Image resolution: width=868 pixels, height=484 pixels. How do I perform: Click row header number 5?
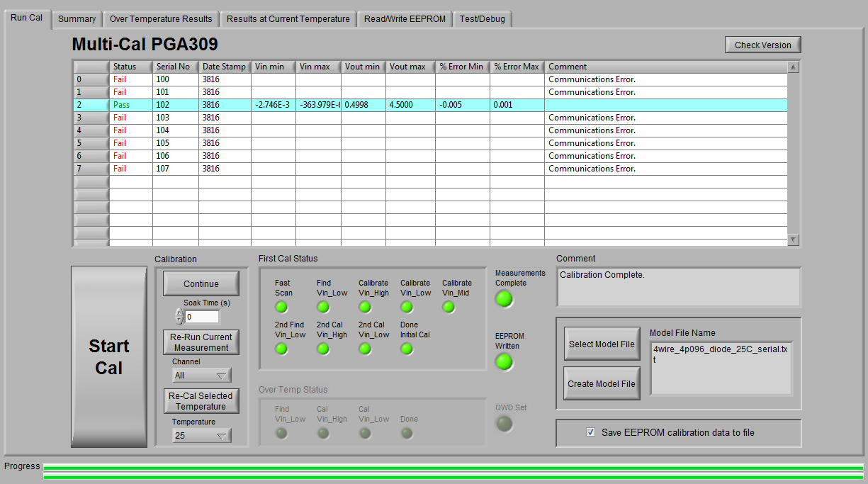click(91, 143)
